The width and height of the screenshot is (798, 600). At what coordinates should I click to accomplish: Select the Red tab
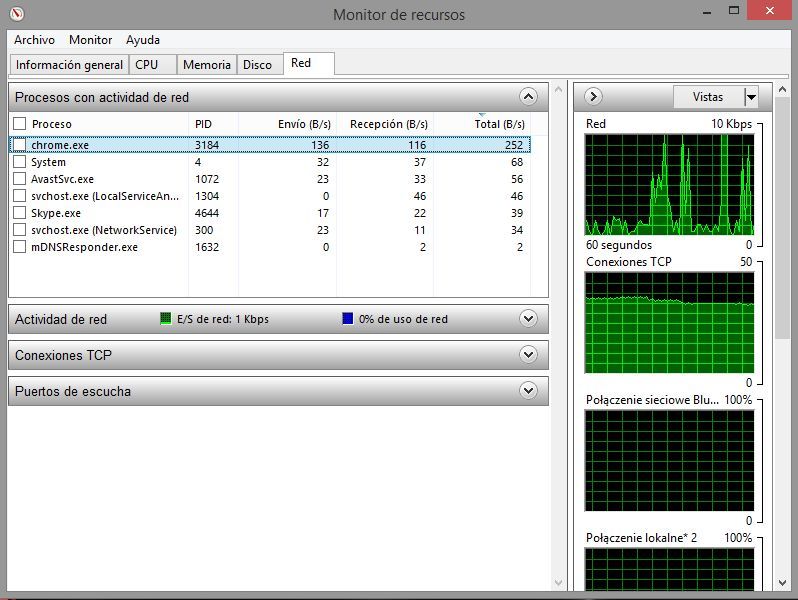point(308,63)
